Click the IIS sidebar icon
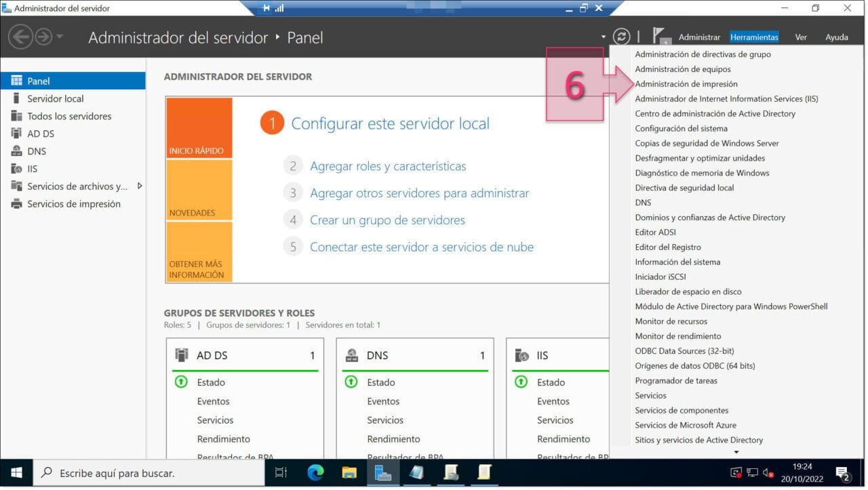 point(16,169)
